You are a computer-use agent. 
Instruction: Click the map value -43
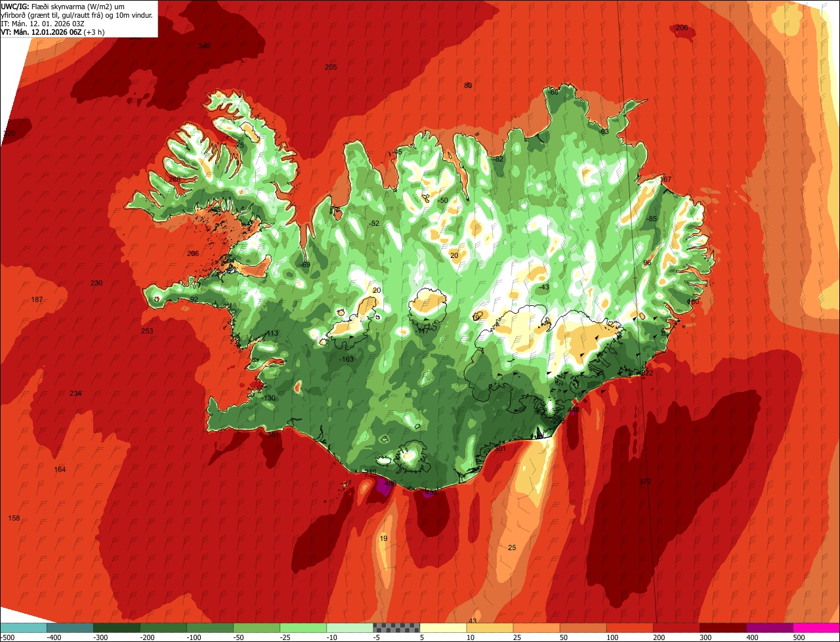click(543, 287)
